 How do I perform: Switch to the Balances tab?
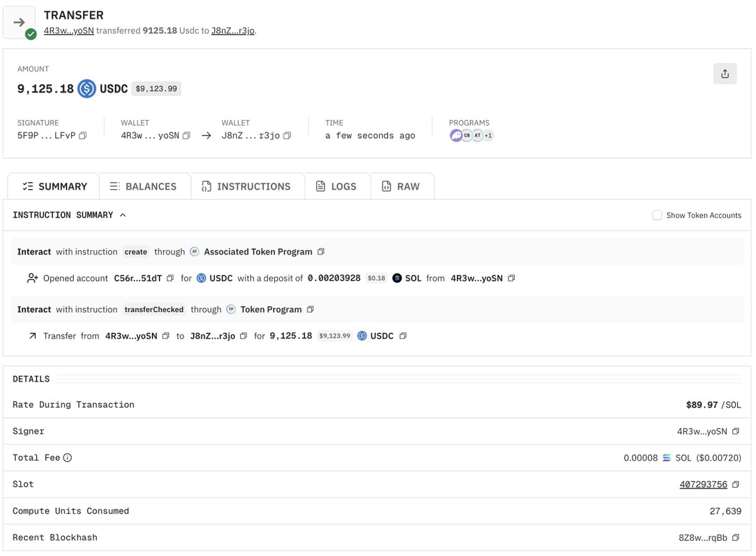144,186
